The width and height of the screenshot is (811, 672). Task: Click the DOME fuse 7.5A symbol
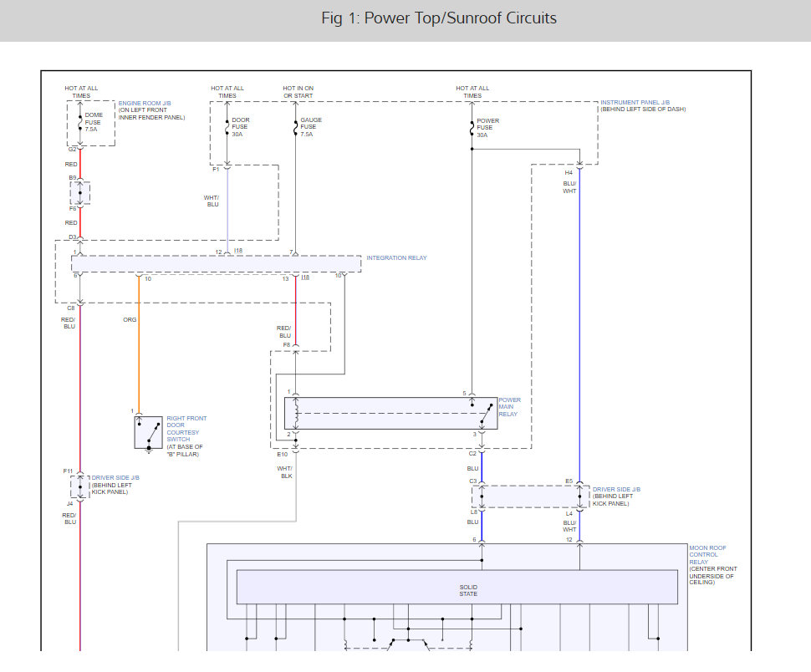80,123
